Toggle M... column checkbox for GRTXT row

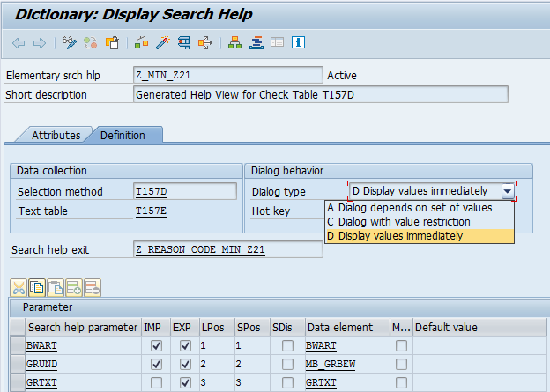(401, 382)
